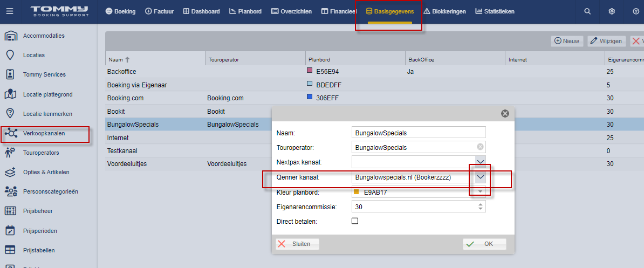Click the Prijsbeheer abacus icon
The width and height of the screenshot is (644, 268).
pyautogui.click(x=10, y=211)
